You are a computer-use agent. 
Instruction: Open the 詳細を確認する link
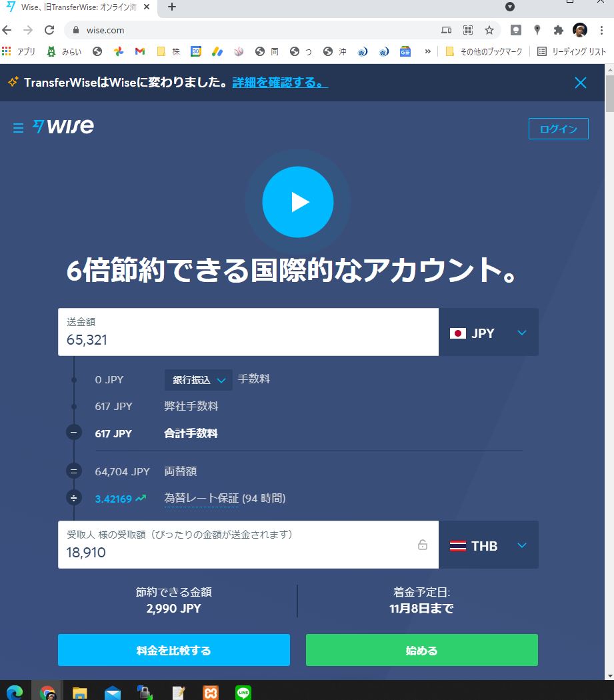(280, 83)
